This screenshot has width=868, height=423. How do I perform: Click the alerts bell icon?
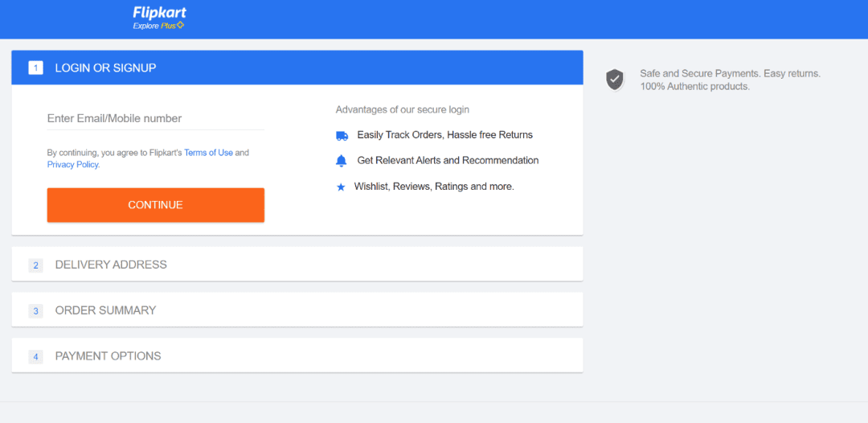tap(342, 161)
